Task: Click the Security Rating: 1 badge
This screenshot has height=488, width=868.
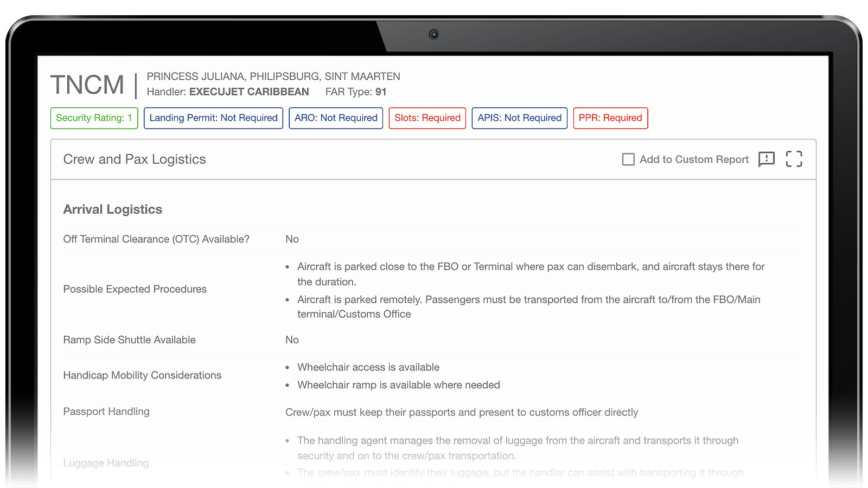Action: click(x=94, y=118)
